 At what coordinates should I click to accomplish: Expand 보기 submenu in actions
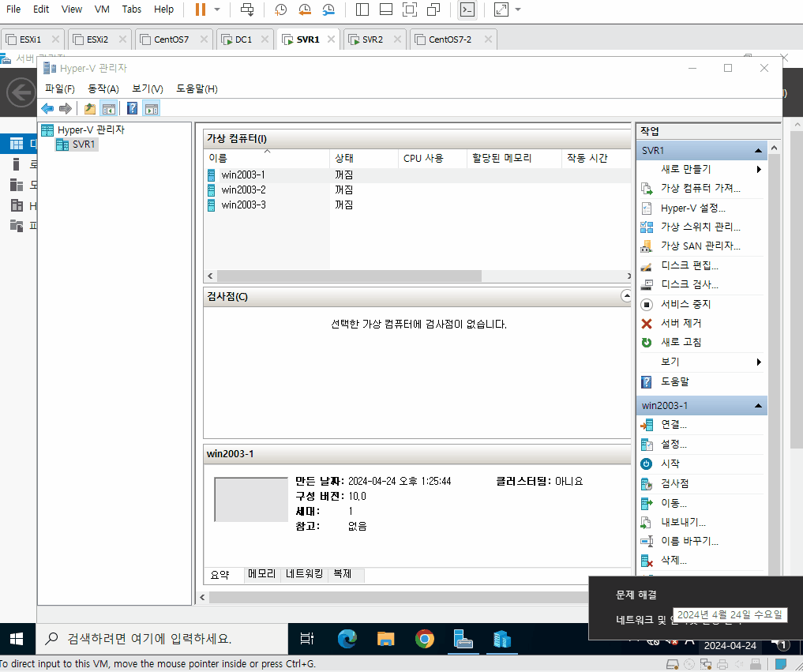click(x=759, y=362)
